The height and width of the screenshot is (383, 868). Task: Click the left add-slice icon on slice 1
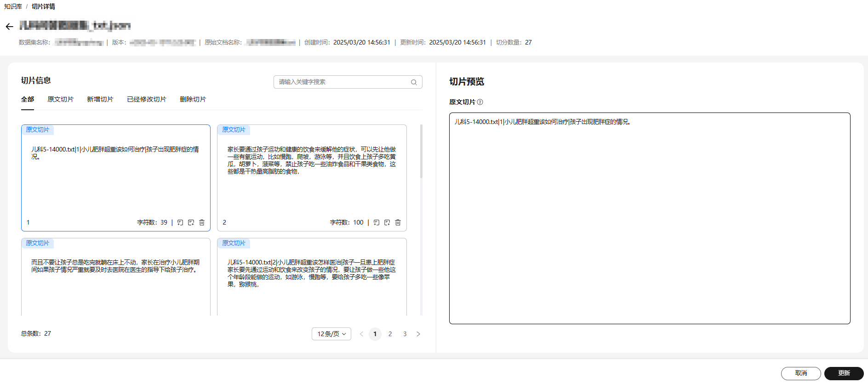coord(180,223)
